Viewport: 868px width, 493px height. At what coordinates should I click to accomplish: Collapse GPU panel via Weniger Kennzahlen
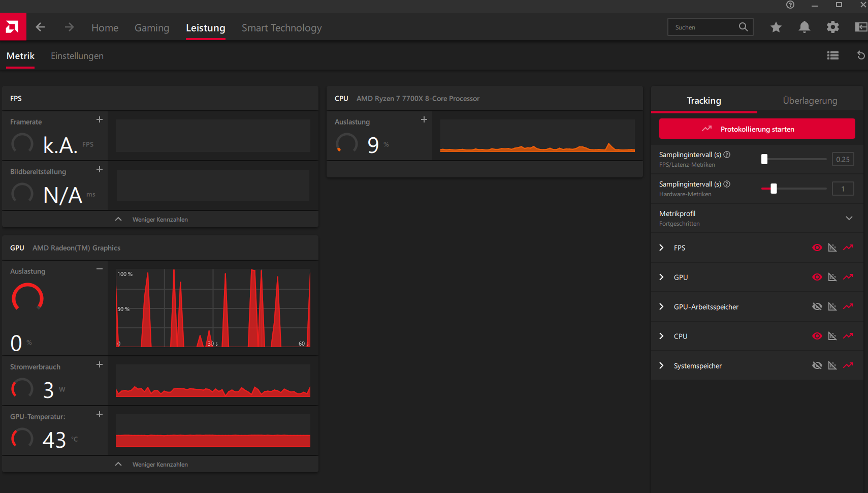(160, 464)
